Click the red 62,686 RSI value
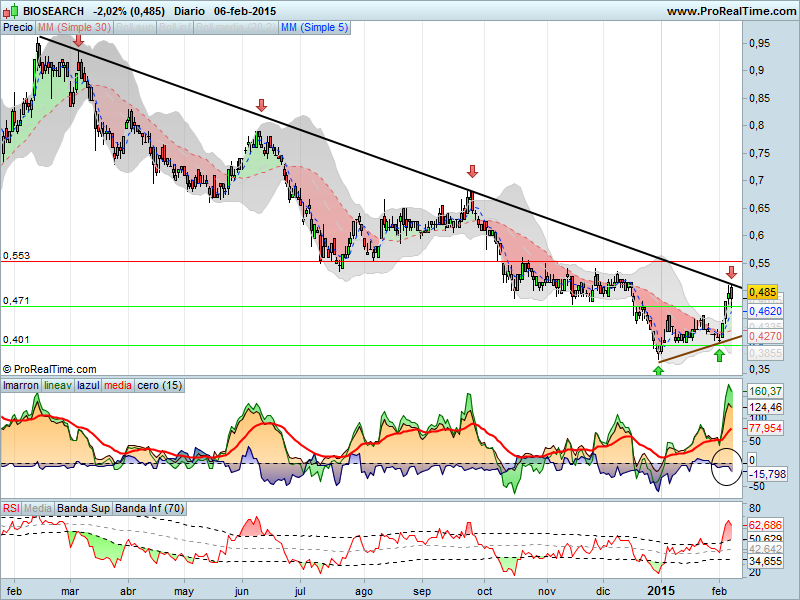 (765, 525)
